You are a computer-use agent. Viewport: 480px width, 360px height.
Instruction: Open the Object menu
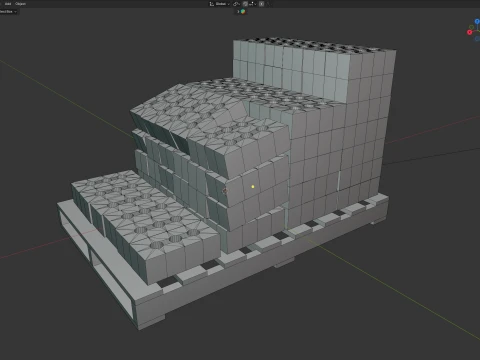coord(20,4)
